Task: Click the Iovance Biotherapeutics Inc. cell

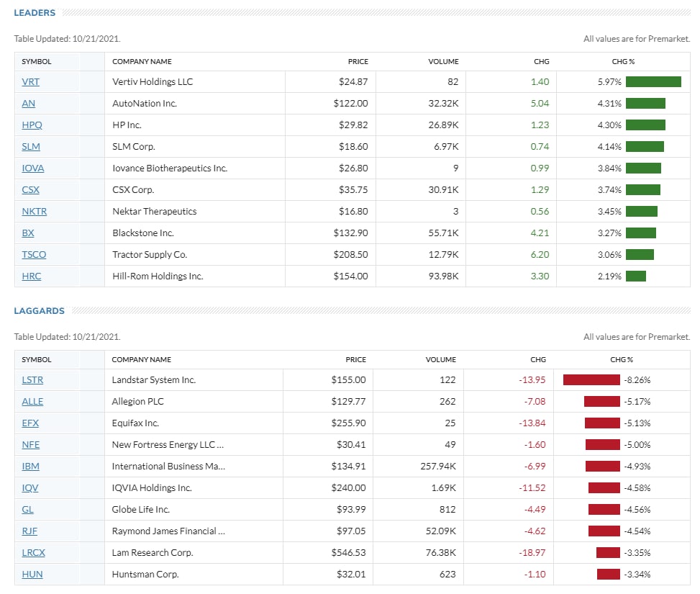Action: tap(170, 168)
